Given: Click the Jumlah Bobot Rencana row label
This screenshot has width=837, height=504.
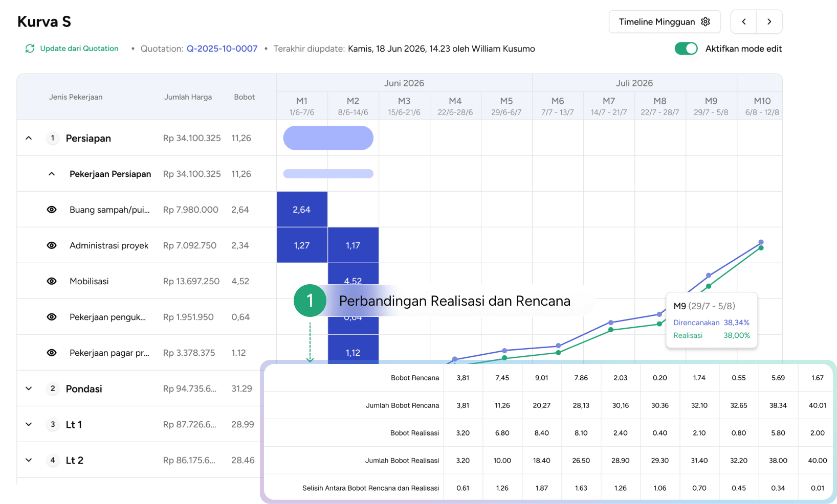Looking at the screenshot, I should pyautogui.click(x=402, y=405).
